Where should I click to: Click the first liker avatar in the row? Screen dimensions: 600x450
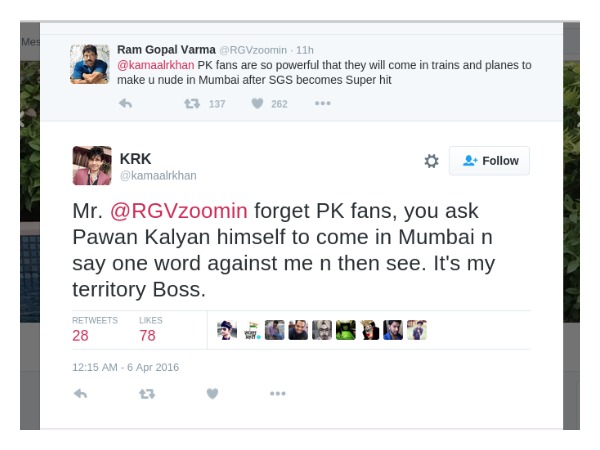(x=227, y=330)
